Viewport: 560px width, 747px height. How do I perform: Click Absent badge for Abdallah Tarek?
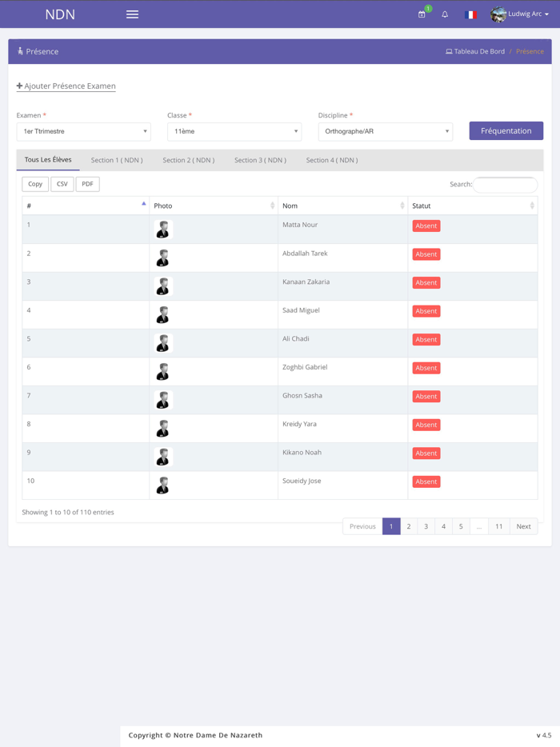click(426, 254)
